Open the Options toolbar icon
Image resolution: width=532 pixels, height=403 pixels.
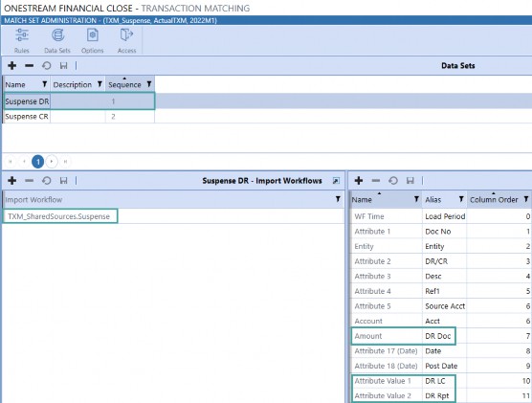point(92,41)
